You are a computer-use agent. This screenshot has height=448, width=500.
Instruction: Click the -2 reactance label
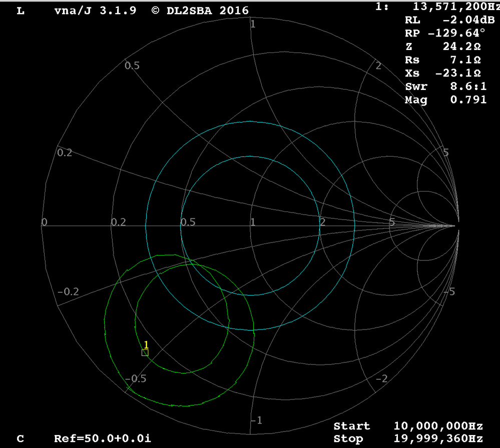(x=382, y=378)
